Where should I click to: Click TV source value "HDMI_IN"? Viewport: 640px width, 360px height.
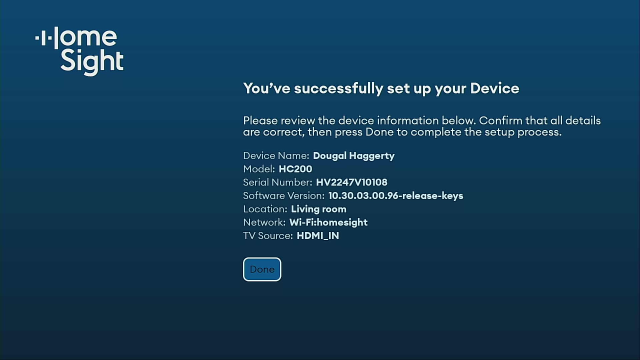coord(318,236)
